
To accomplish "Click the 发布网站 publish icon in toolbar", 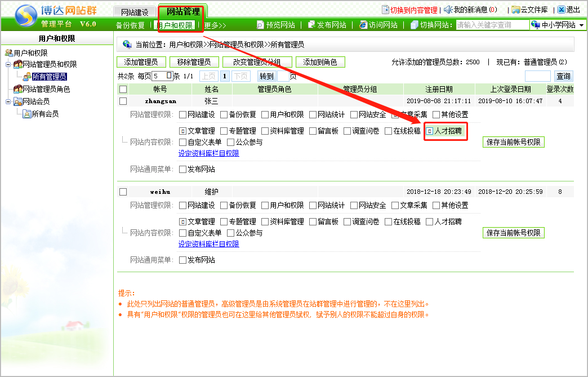I will 311,25.
